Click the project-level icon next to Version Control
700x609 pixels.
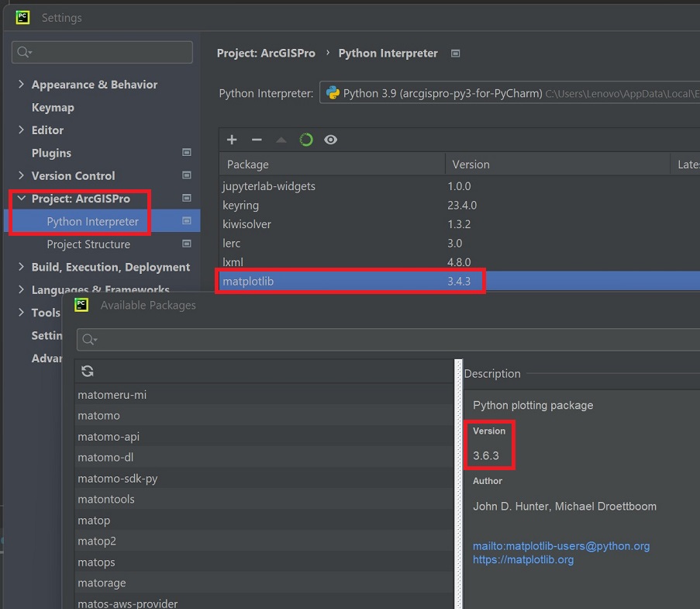187,175
